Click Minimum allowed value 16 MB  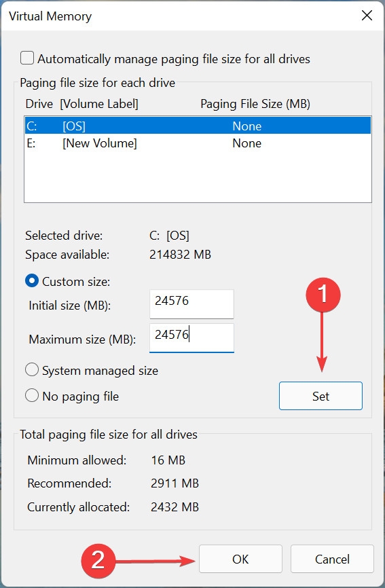pyautogui.click(x=168, y=460)
